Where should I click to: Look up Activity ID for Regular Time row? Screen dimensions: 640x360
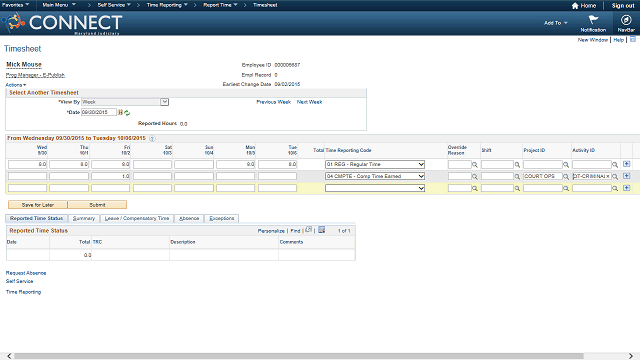(615, 165)
